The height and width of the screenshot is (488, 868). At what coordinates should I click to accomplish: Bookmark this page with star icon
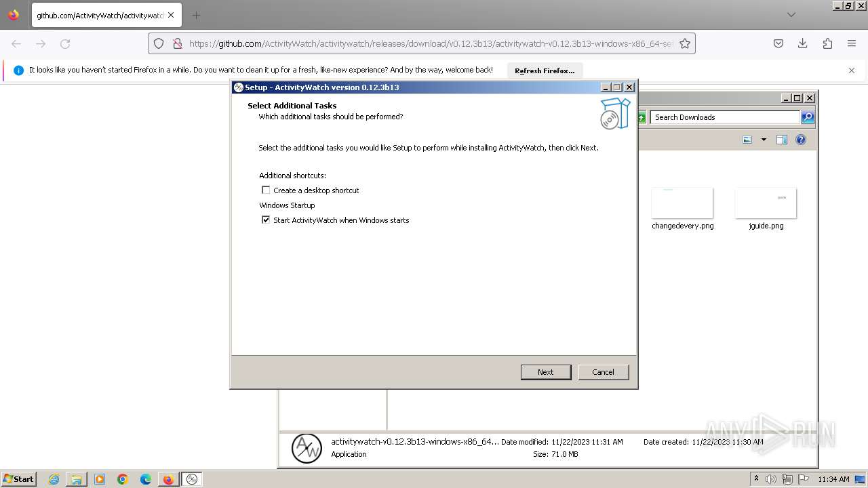tap(685, 43)
